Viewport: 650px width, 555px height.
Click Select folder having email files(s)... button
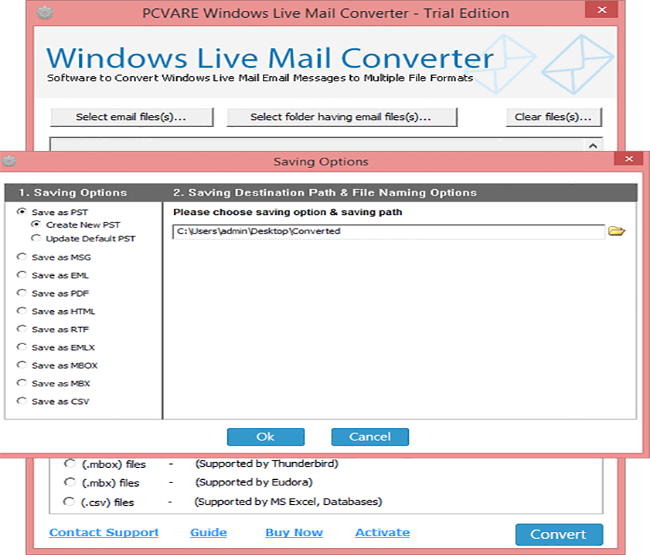click(x=342, y=117)
